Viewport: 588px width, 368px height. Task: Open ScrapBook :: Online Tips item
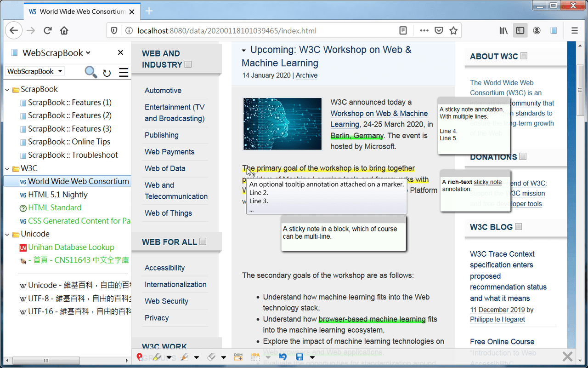click(69, 142)
